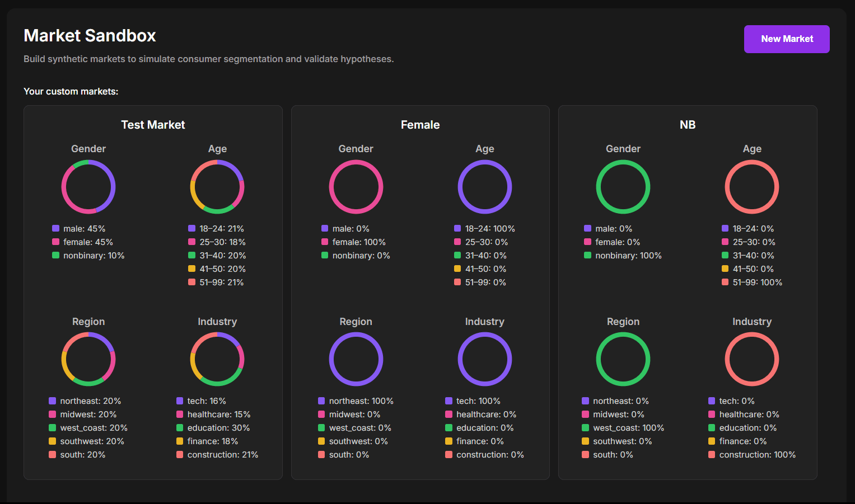This screenshot has width=855, height=504.
Task: Select the Age donut chart in Test Market
Action: click(217, 186)
